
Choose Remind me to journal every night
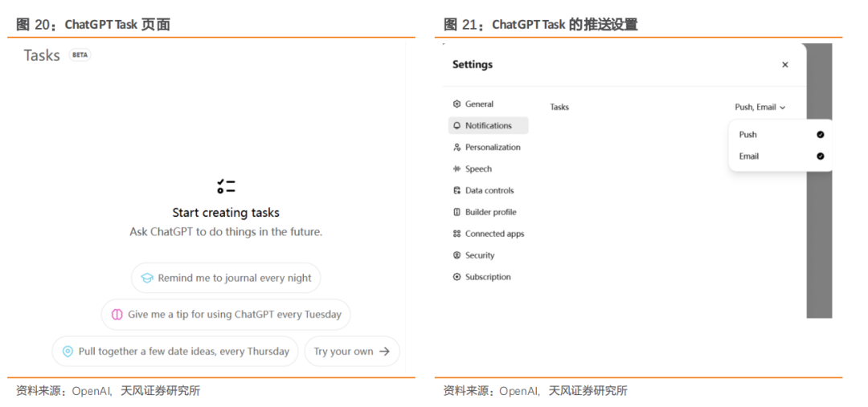226,278
